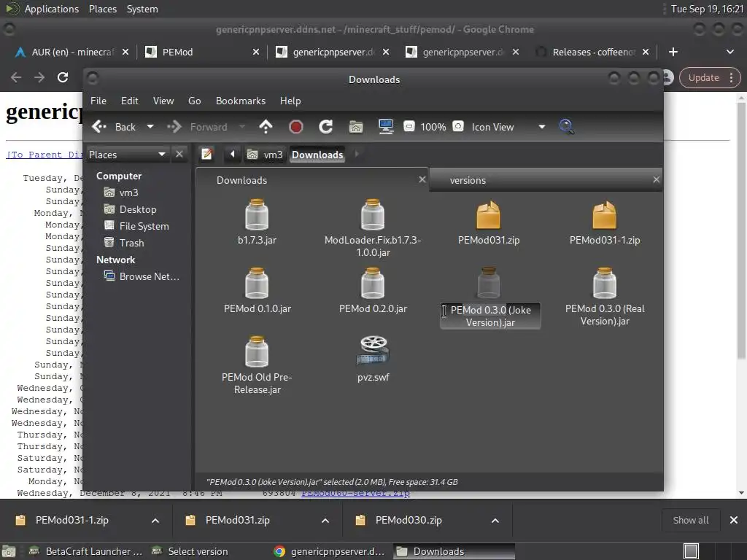Close the versions tab
The image size is (747, 560).
[656, 179]
